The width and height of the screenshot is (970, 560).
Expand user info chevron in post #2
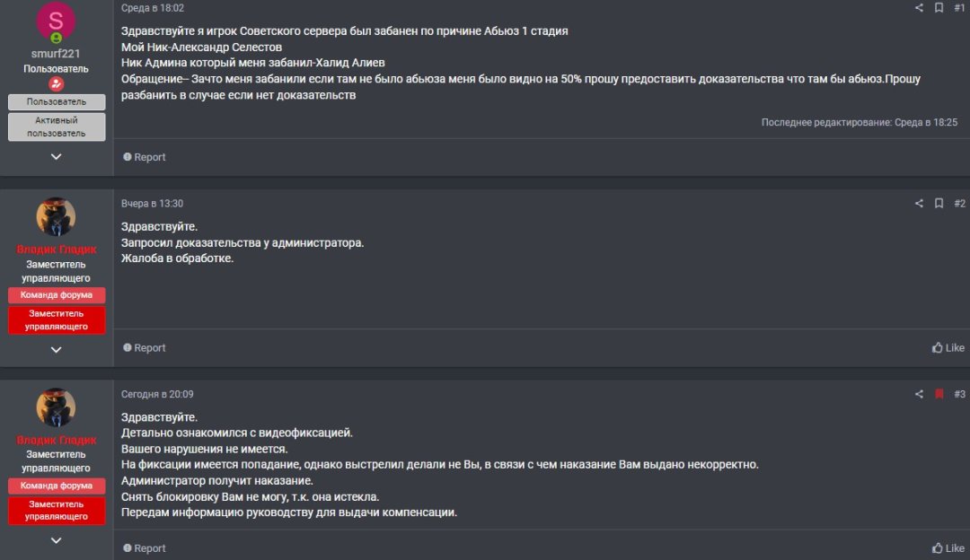coord(57,350)
